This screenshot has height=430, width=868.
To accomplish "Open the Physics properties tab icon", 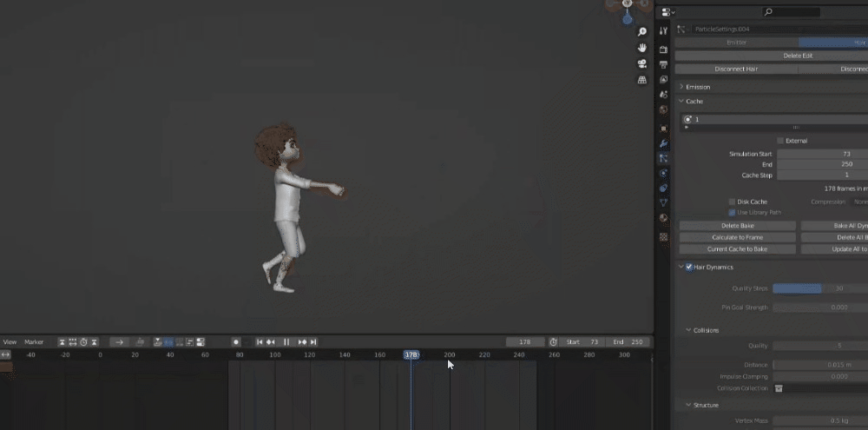I will tap(663, 174).
